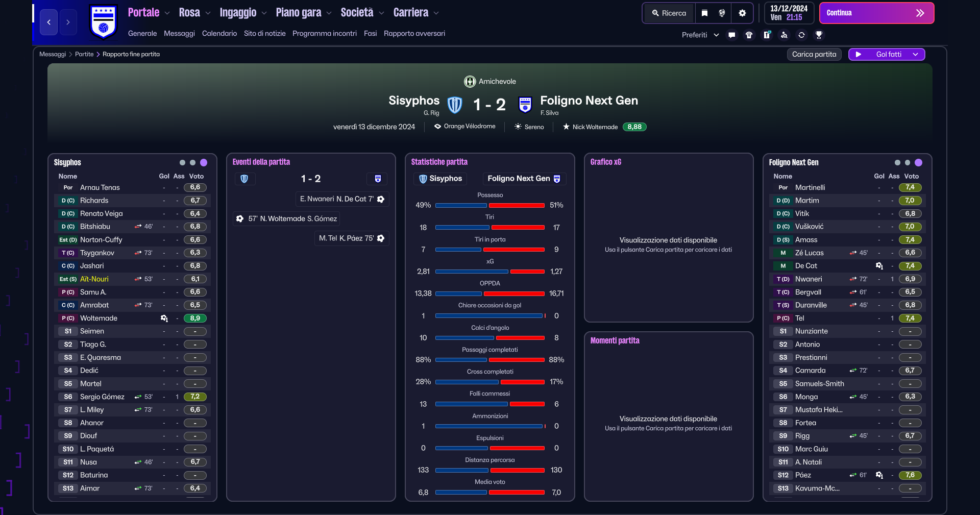Screen dimensions: 980x515
Task: Click the Ricerca search field
Action: tap(669, 13)
